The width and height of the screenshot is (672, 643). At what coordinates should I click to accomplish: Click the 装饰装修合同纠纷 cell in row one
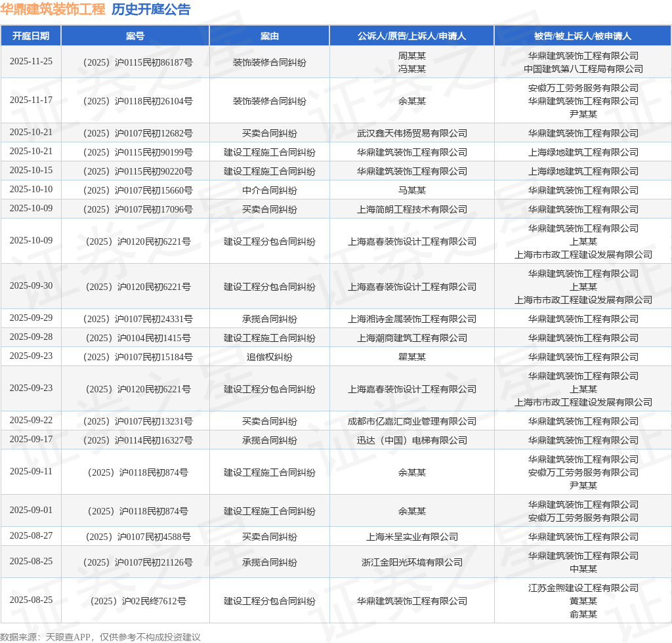click(x=269, y=62)
